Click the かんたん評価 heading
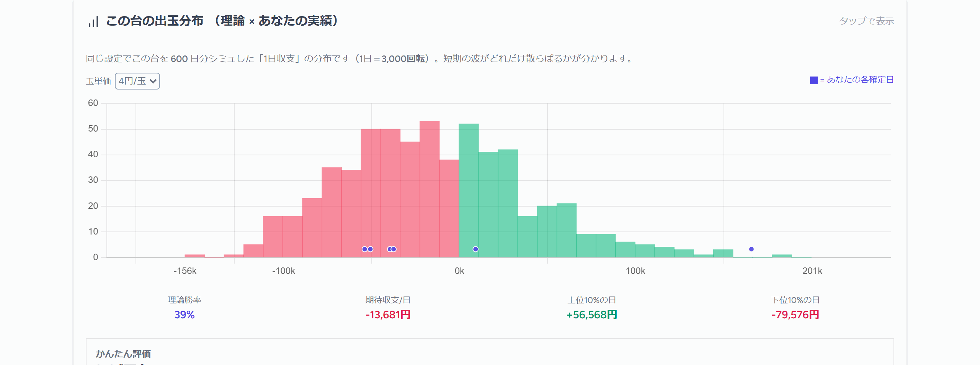 coord(123,354)
